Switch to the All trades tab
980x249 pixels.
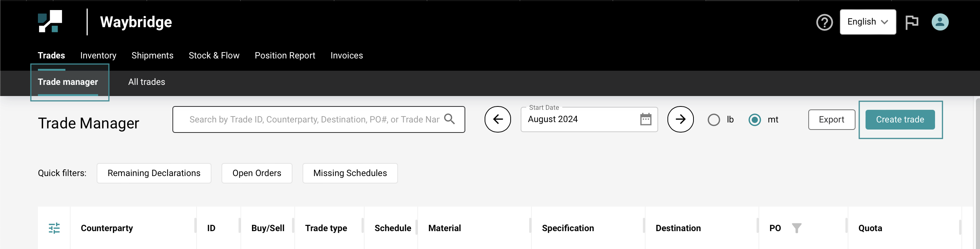[146, 82]
